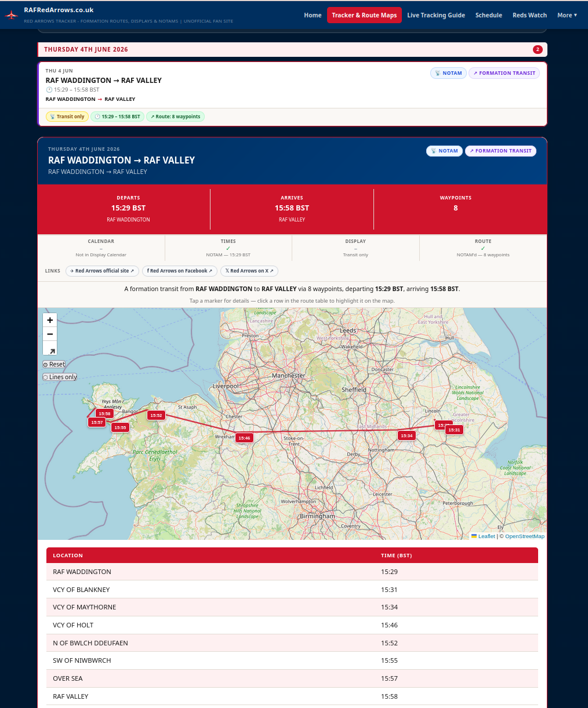
Task: Open the Reds Watch page
Action: coord(529,15)
